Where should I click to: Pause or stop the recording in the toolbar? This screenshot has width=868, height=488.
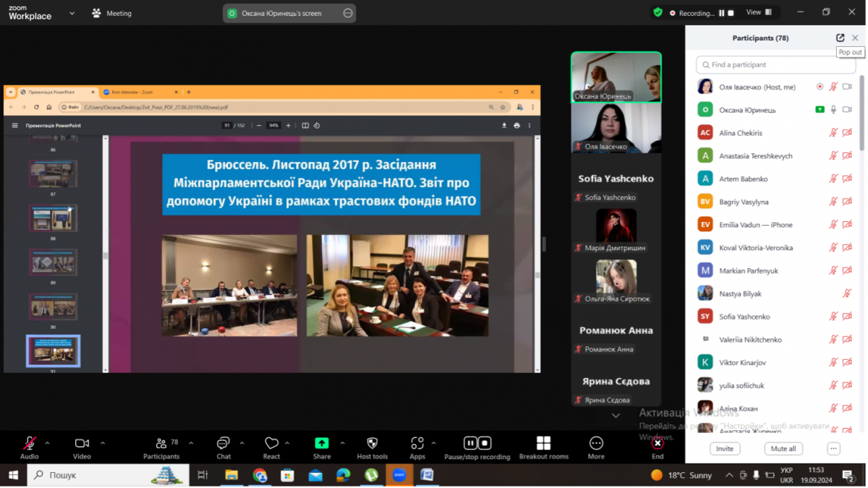pos(477,444)
